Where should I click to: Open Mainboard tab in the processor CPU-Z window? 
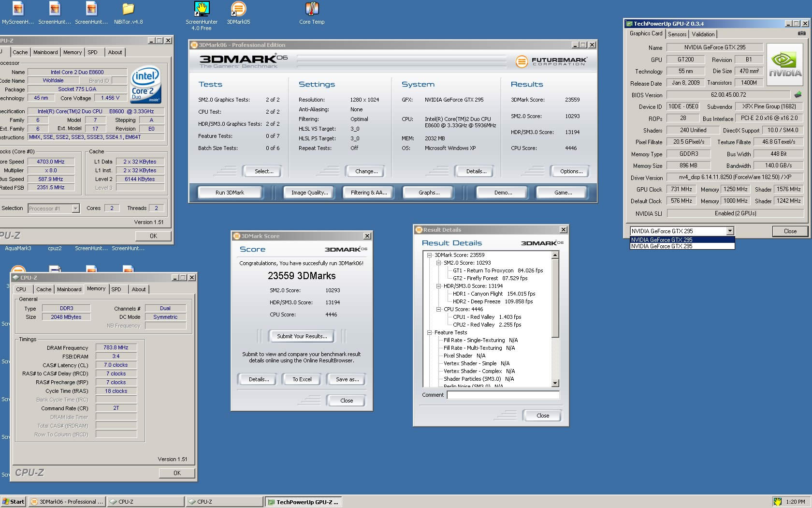click(45, 52)
